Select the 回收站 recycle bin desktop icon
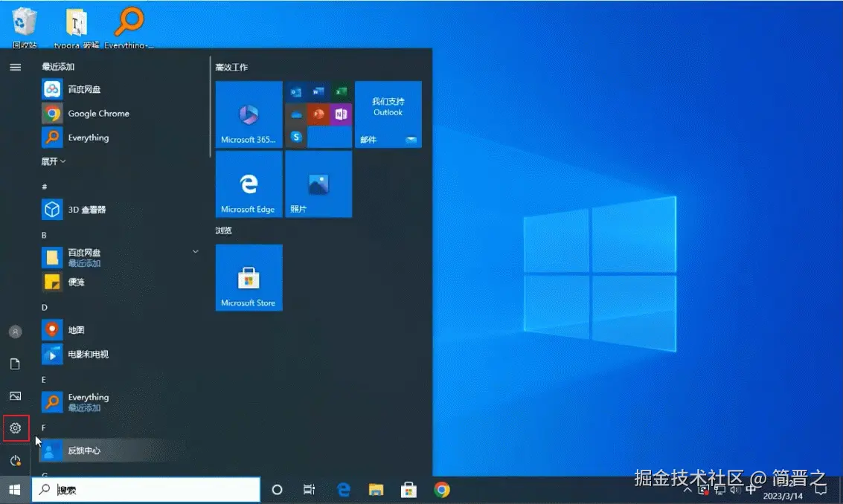 (x=25, y=27)
